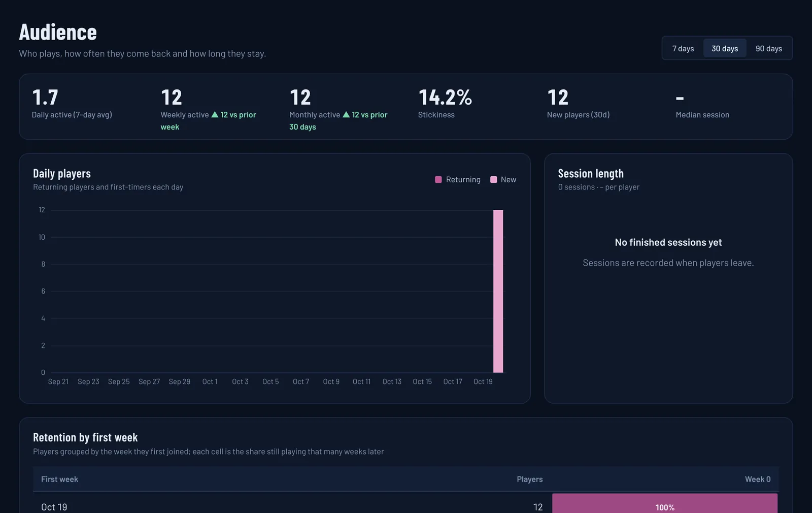Select the 90 days range
Viewport: 812px width, 513px height.
(x=769, y=49)
